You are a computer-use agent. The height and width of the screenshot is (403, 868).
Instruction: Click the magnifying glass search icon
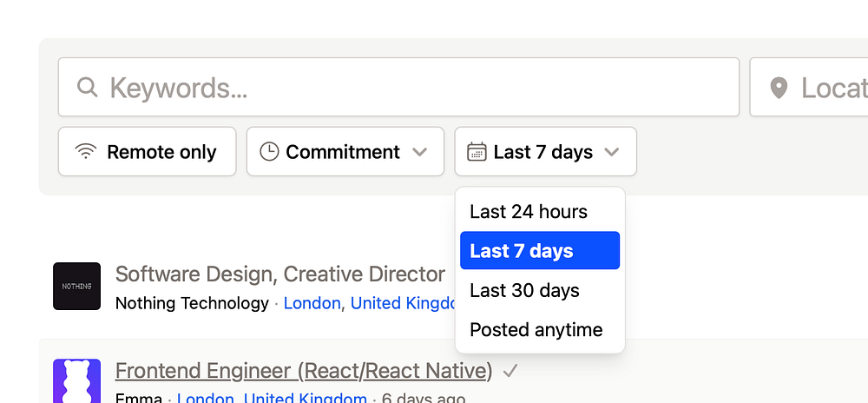click(x=87, y=87)
